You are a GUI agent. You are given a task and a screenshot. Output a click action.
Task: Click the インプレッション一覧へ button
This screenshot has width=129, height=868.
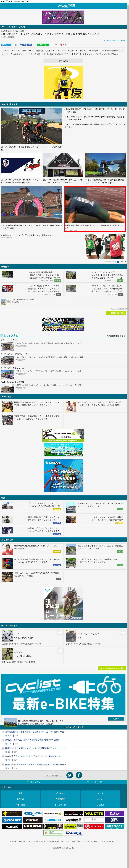coord(112,668)
